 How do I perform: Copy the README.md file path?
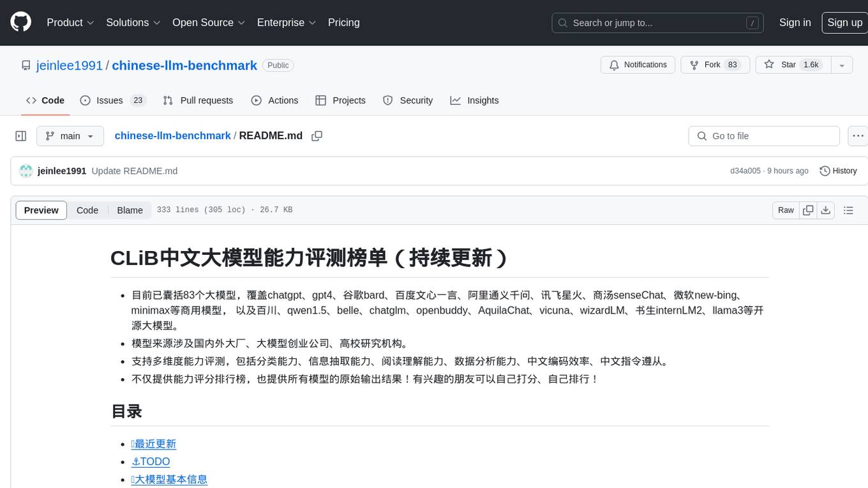coord(317,136)
